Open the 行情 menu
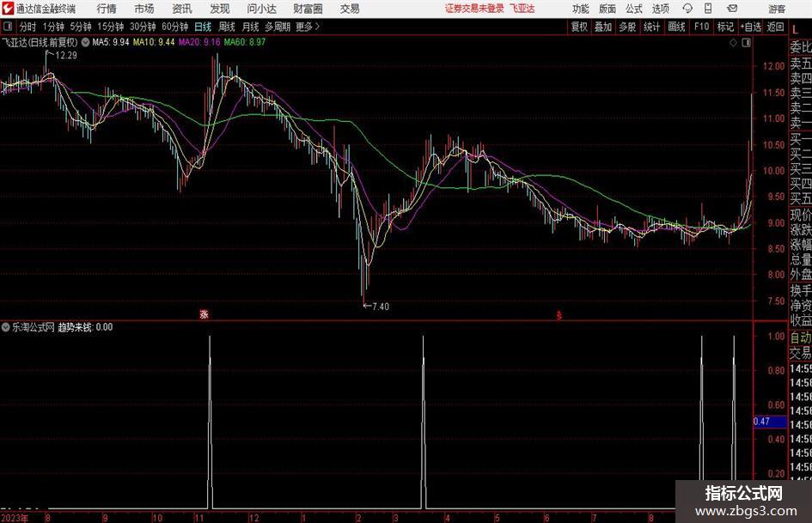Screen dimensions: 812x523 pyautogui.click(x=107, y=9)
